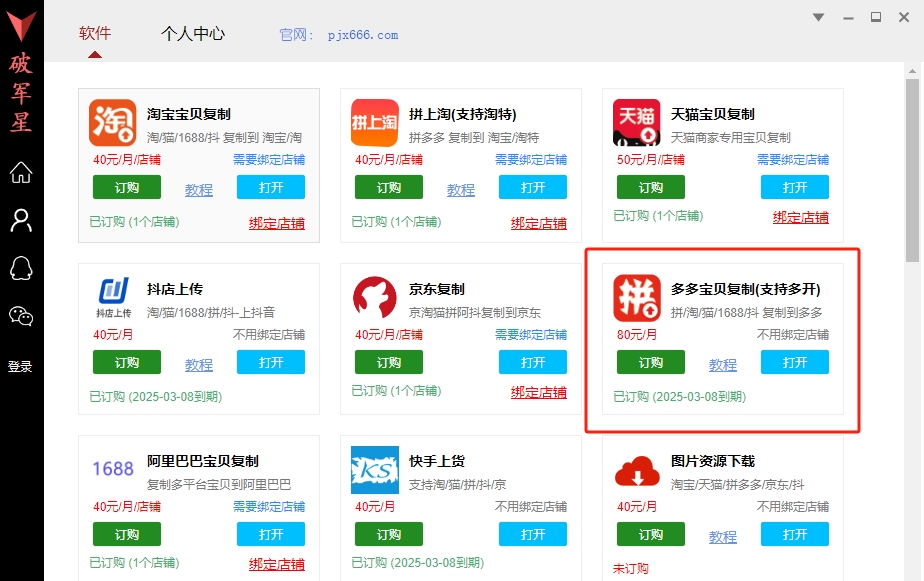Click 需要绑定店铺 link in 京东复制 card

coord(531,335)
